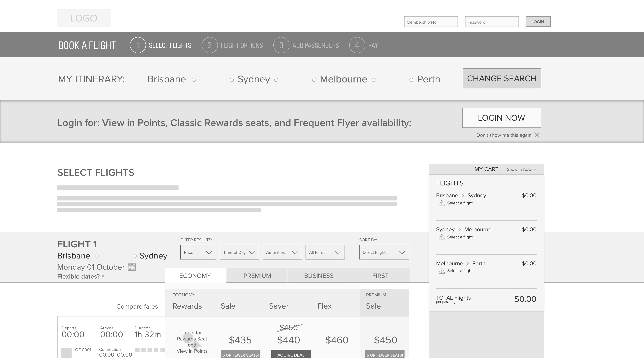The height and width of the screenshot is (358, 644).
Task: Click the LOGO placeholder image
Action: (84, 18)
